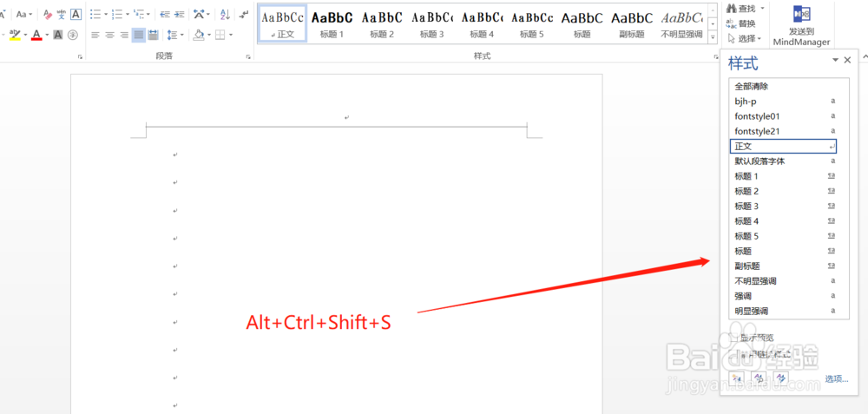Click the Numbering list icon
868x414 pixels.
[x=117, y=15]
